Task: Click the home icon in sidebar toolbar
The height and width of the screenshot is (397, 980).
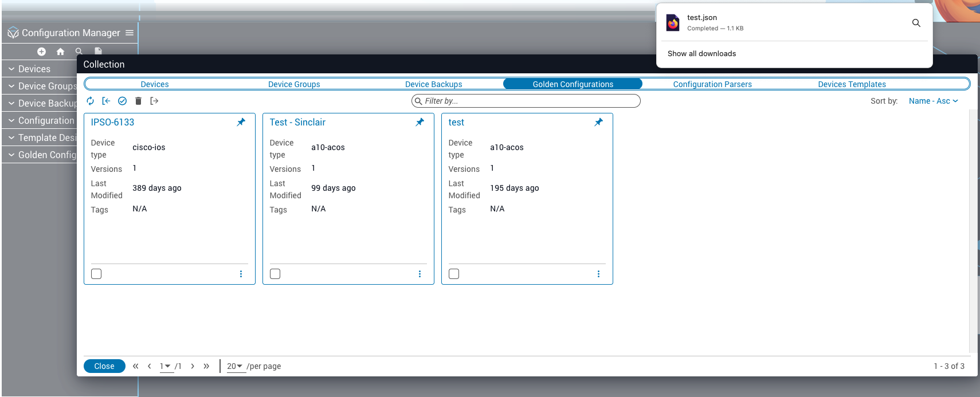Action: [60, 52]
